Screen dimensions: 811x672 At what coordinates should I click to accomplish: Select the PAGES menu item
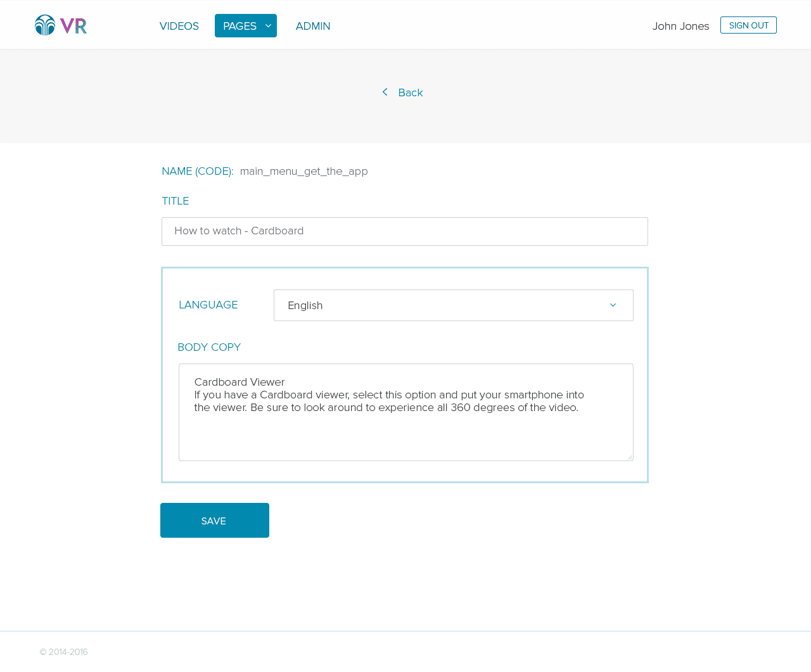coord(239,26)
